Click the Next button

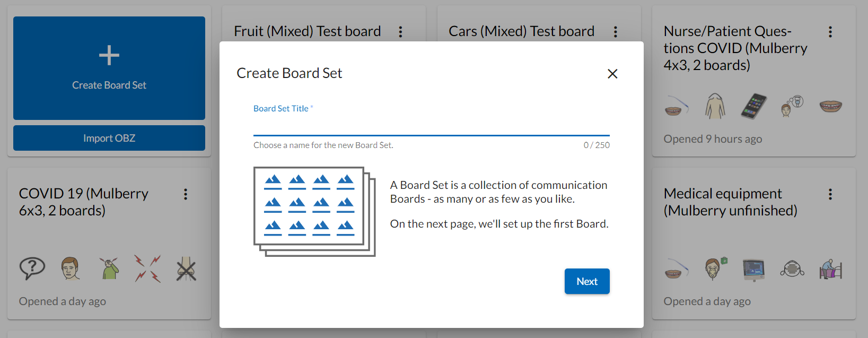tap(587, 281)
